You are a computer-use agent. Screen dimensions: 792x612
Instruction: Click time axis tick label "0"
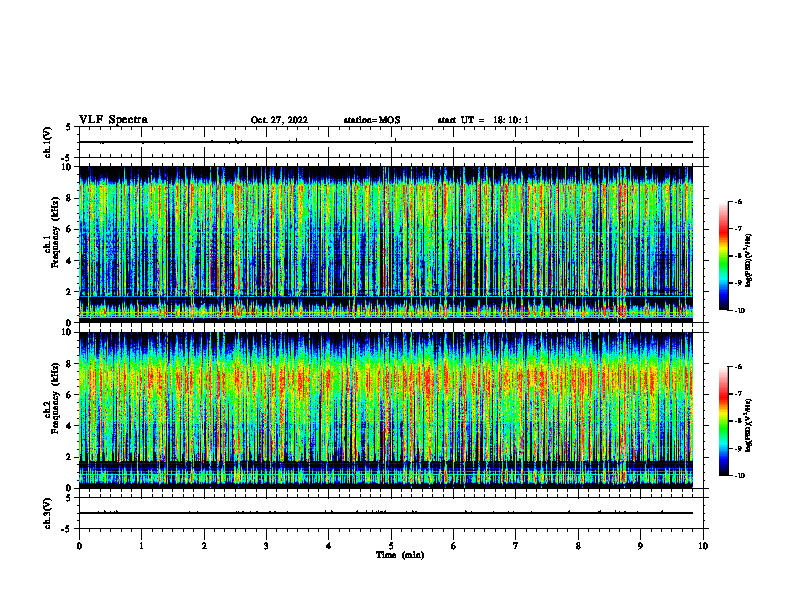pos(79,546)
